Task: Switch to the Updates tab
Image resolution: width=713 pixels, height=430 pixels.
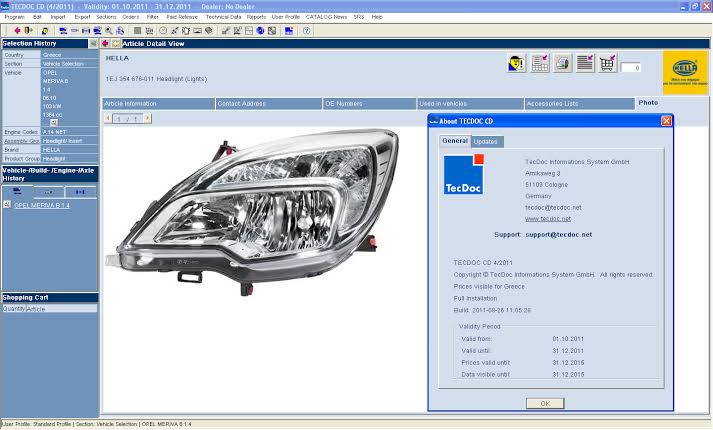Action: pyautogui.click(x=486, y=142)
